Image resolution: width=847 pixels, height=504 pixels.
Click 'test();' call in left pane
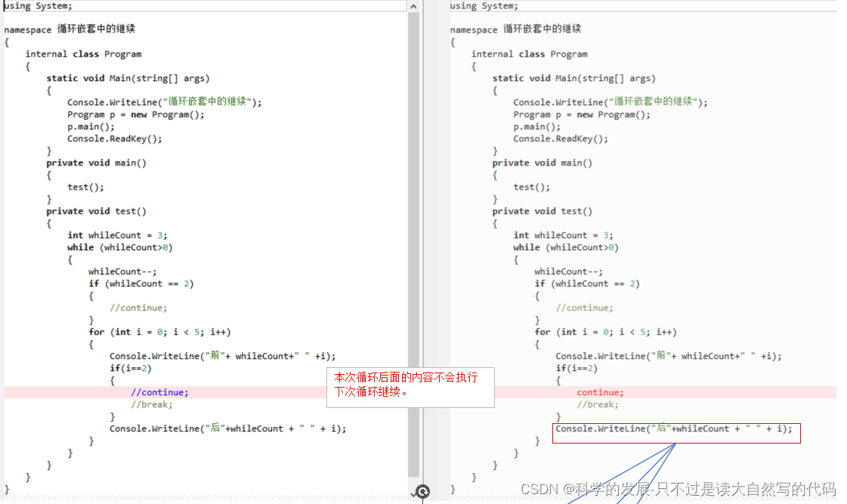pos(85,187)
